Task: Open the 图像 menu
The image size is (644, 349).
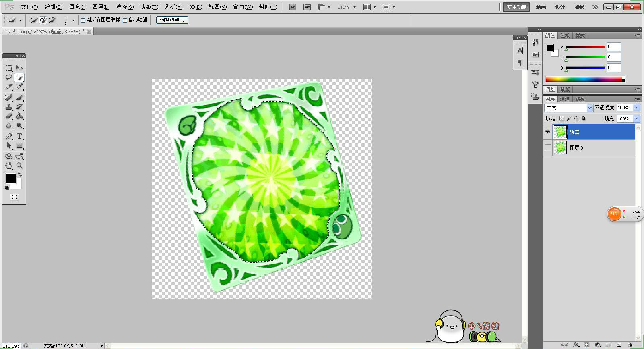Action: 77,7
